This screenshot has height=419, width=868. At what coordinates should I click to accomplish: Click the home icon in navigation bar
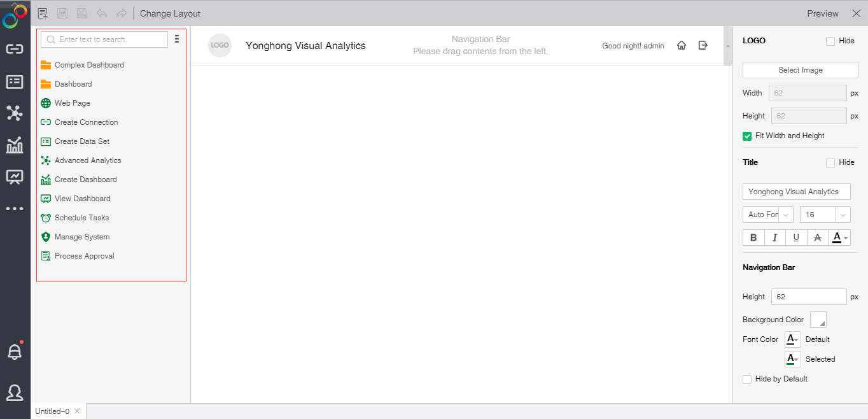click(682, 45)
